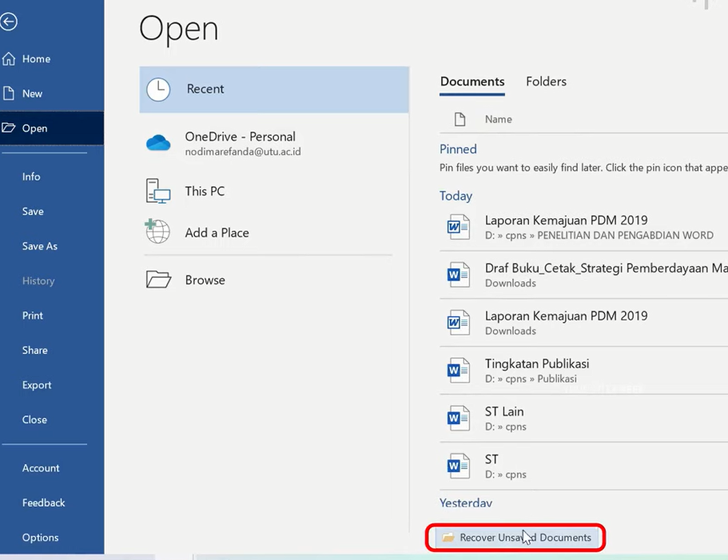The height and width of the screenshot is (560, 728).
Task: Open the ST document in cpns
Action: click(x=583, y=467)
